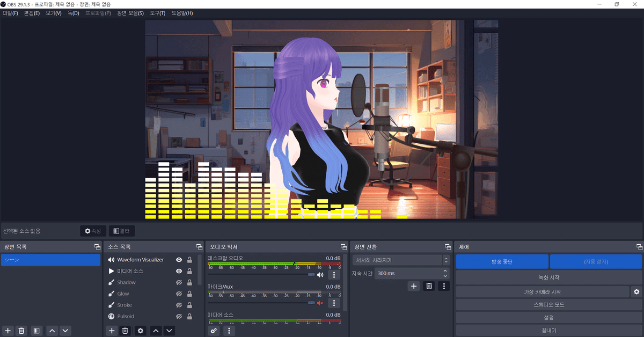Show the Pulsoid source

[179, 316]
